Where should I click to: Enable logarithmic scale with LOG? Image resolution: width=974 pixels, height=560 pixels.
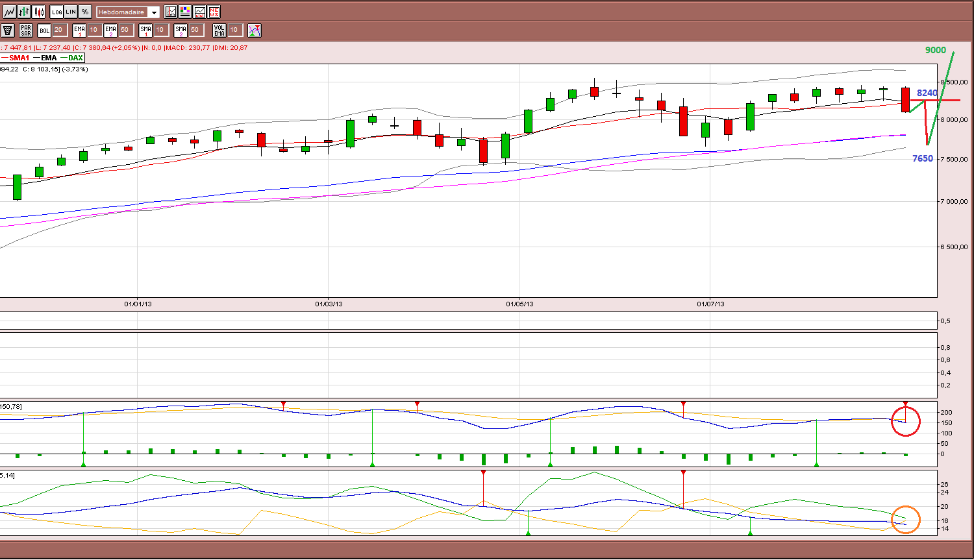pyautogui.click(x=56, y=12)
